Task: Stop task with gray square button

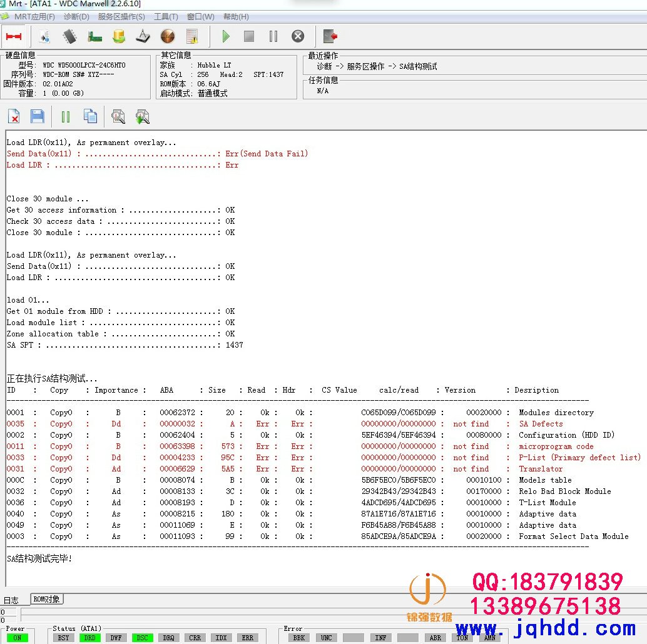Action: point(249,37)
